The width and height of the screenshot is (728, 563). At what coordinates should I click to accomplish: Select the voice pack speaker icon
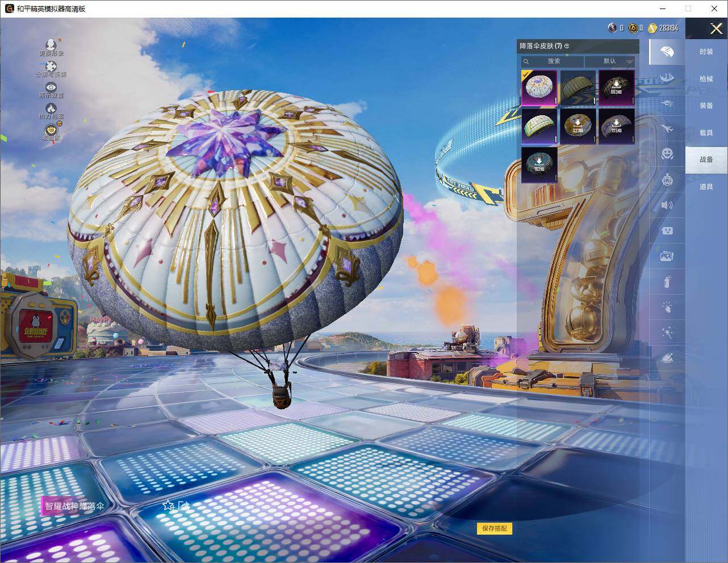pyautogui.click(x=667, y=205)
